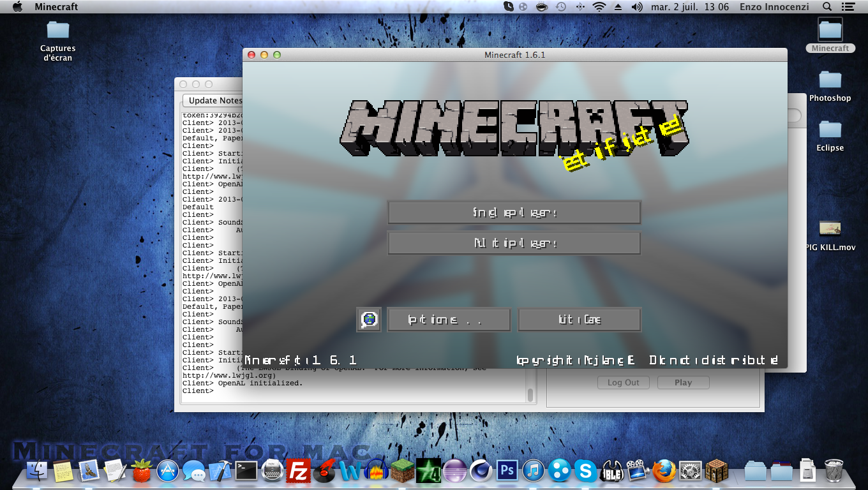This screenshot has width=868, height=490.
Task: Open Finder from the dock
Action: click(38, 471)
